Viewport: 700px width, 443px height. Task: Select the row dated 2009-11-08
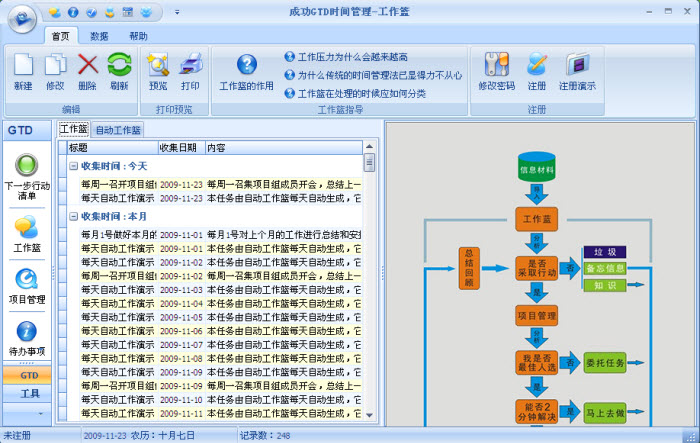point(221,359)
